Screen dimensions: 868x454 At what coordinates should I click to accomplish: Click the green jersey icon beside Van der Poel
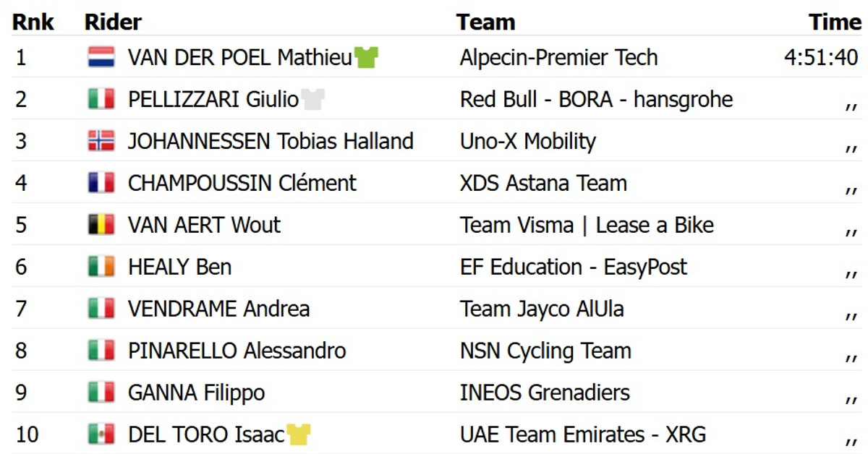click(367, 57)
